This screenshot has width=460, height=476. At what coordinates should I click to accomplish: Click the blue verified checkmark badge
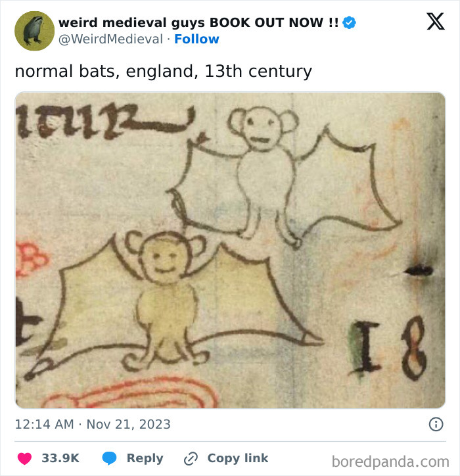(349, 22)
